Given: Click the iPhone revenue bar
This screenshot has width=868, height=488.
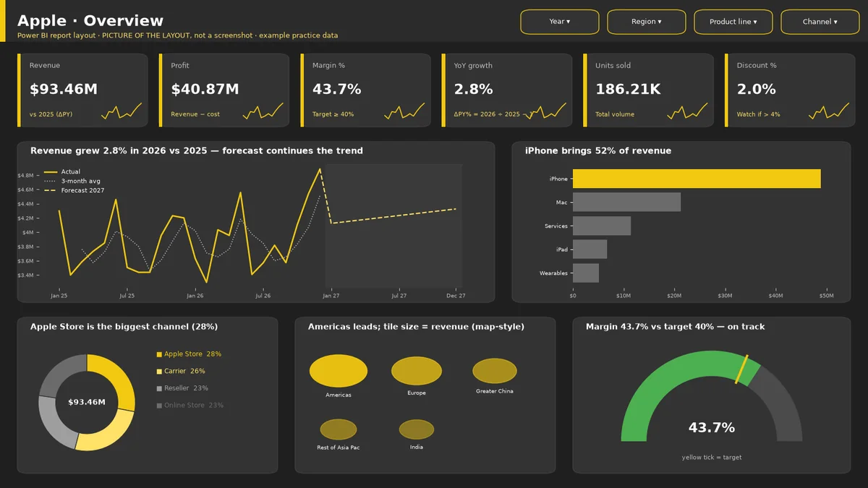Looking at the screenshot, I should point(697,179).
